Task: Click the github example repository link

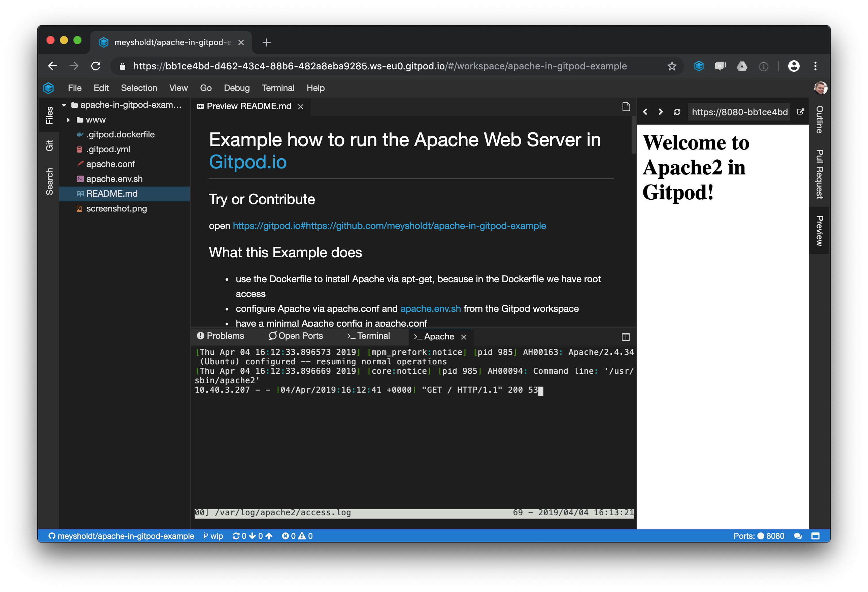Action: point(389,226)
